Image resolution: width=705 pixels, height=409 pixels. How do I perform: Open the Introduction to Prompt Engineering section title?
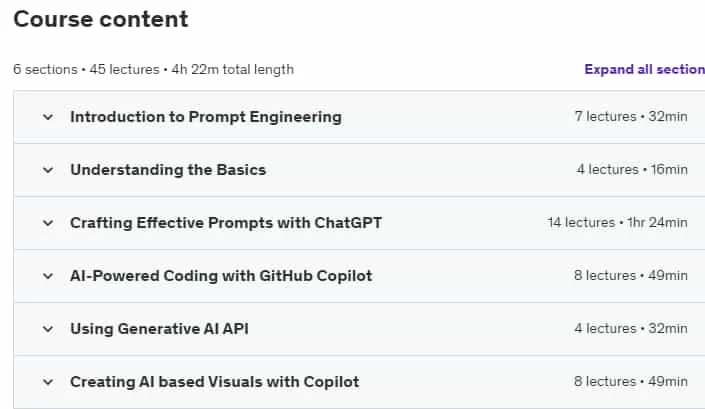point(206,117)
